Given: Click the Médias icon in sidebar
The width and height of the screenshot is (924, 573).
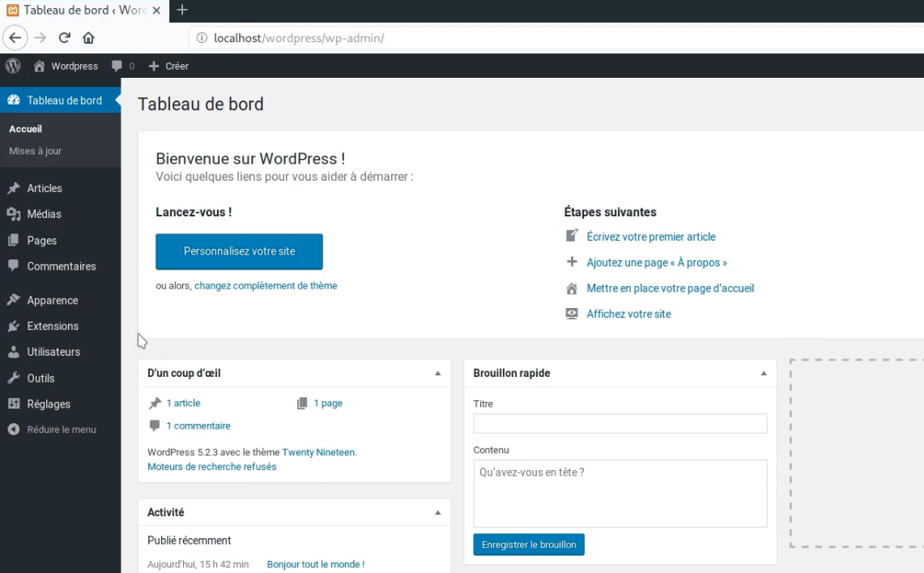Looking at the screenshot, I should click(x=14, y=214).
